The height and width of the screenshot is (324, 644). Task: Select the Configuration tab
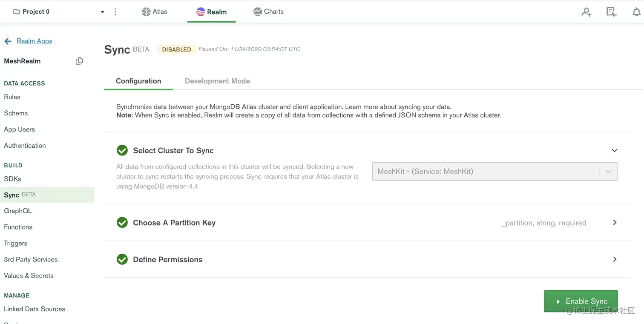tap(138, 81)
